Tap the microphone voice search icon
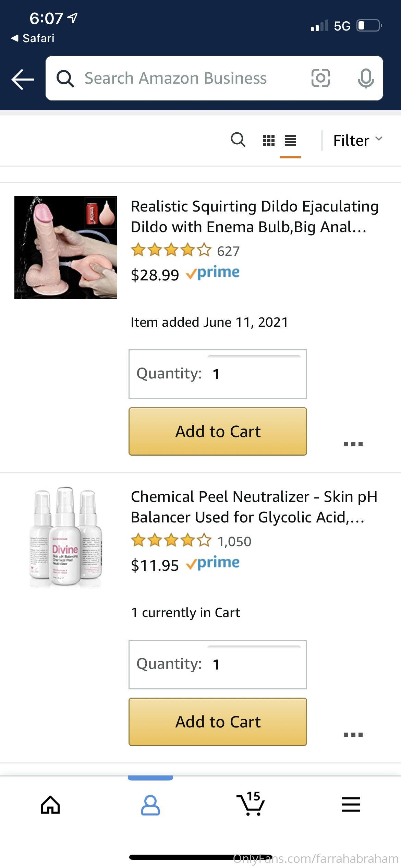This screenshot has width=401, height=868. click(366, 78)
